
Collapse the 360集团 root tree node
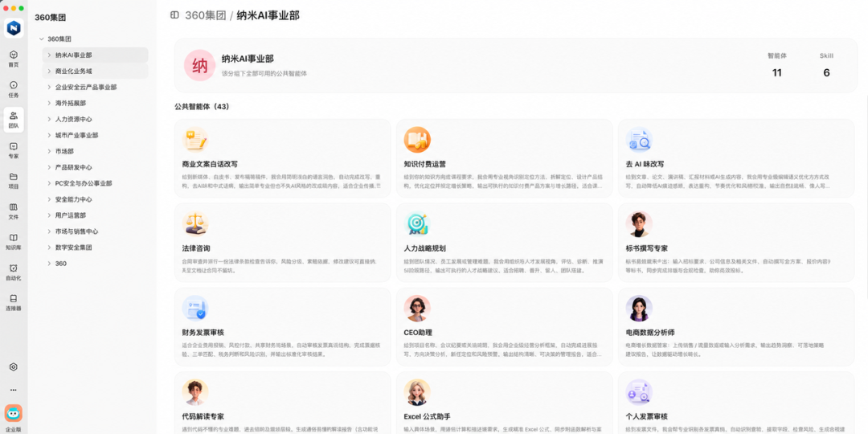[42, 39]
